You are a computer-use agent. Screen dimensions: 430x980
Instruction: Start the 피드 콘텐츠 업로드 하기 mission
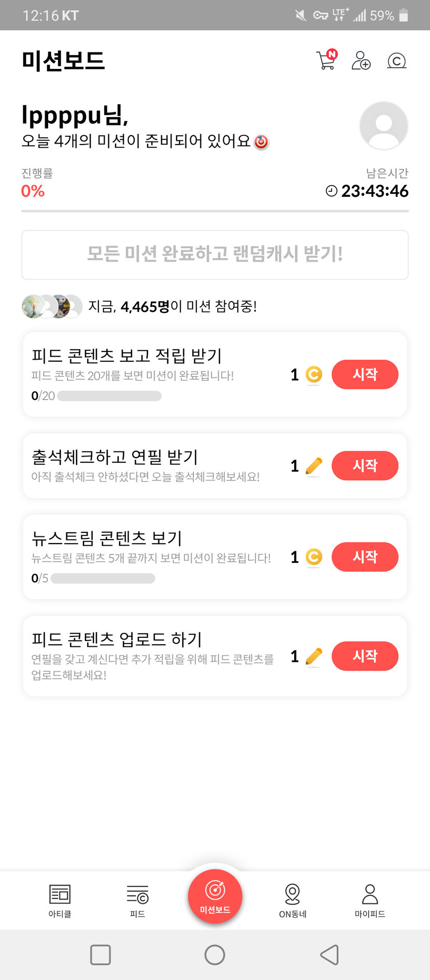(365, 656)
